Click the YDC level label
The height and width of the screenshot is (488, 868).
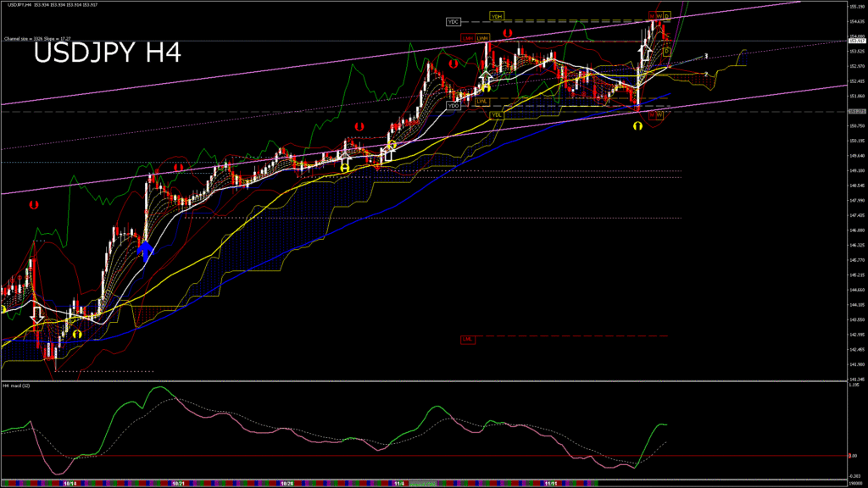pyautogui.click(x=453, y=20)
